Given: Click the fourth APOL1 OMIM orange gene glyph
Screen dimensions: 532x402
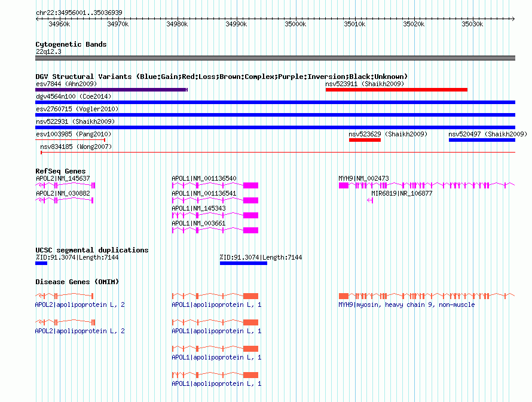Looking at the screenshot, I should point(215,375).
